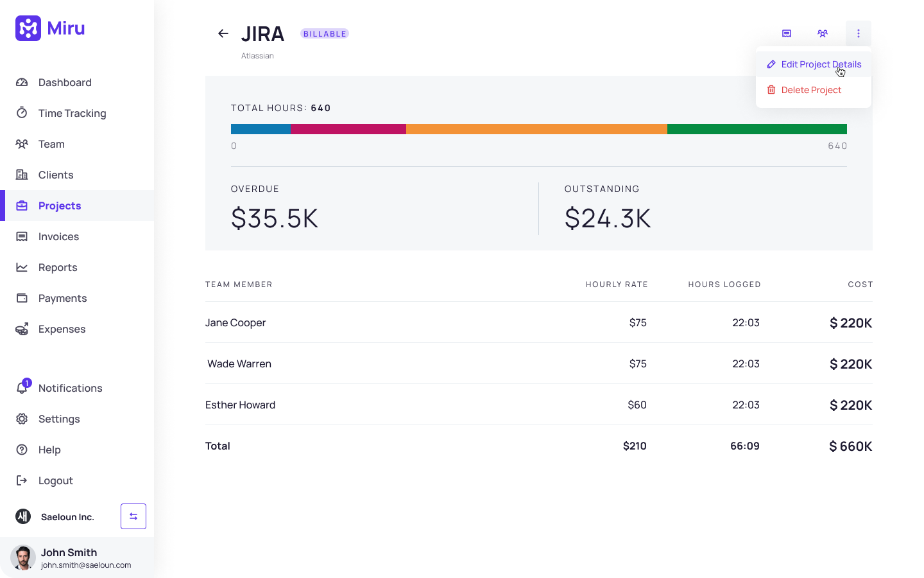Open John Smith's profile name
Image resolution: width=924 pixels, height=578 pixels.
pyautogui.click(x=69, y=552)
